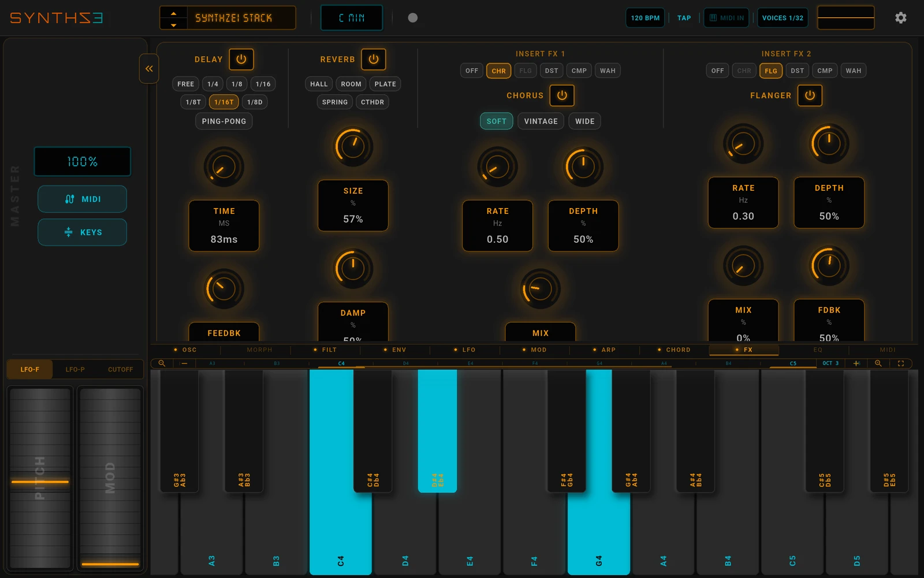The height and width of the screenshot is (578, 924).
Task: Click the flanger RATE knob
Action: click(x=743, y=143)
